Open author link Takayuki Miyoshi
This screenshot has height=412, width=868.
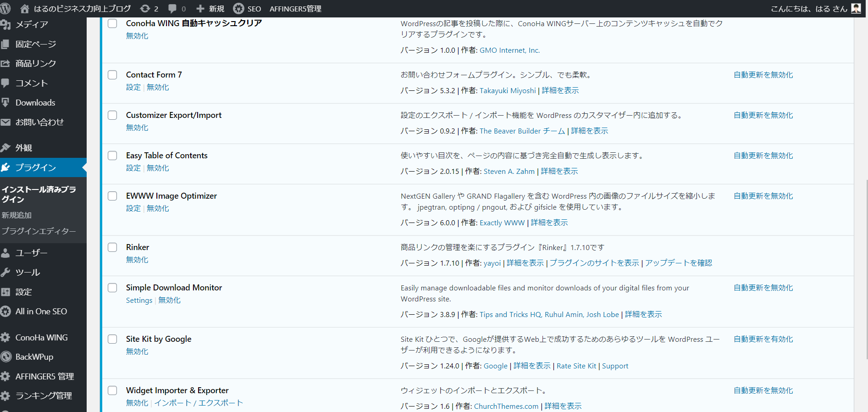click(508, 91)
